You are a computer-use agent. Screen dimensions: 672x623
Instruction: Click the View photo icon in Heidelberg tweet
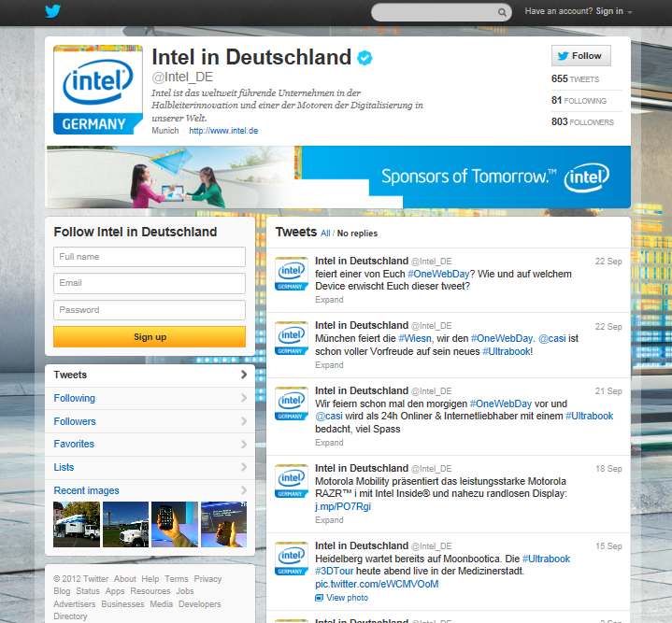(320, 598)
